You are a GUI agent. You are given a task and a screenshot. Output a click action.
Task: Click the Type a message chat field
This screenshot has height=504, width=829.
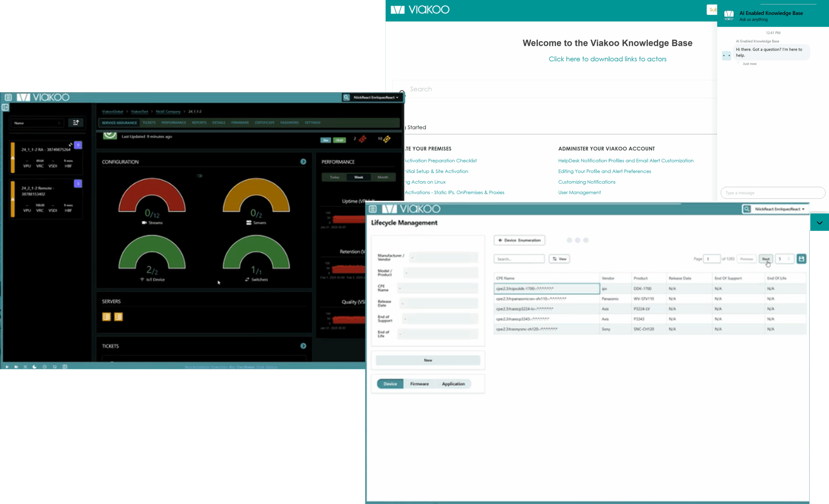[772, 193]
